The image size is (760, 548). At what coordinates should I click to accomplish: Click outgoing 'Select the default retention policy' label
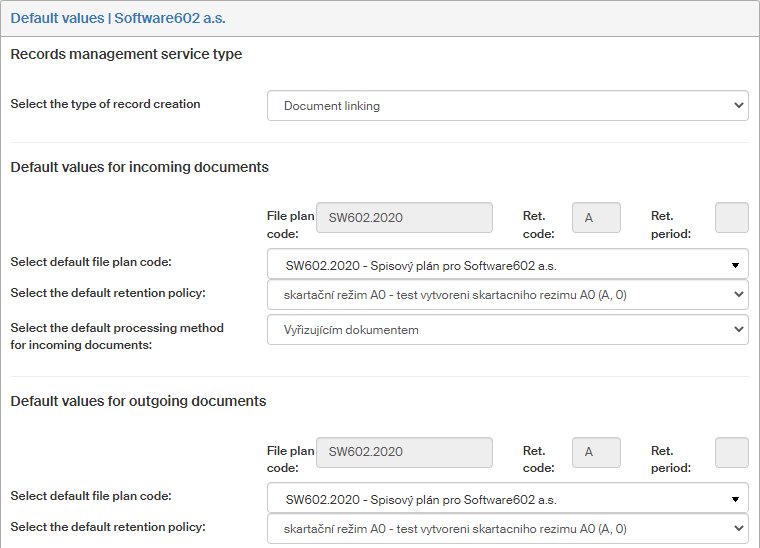point(107,526)
